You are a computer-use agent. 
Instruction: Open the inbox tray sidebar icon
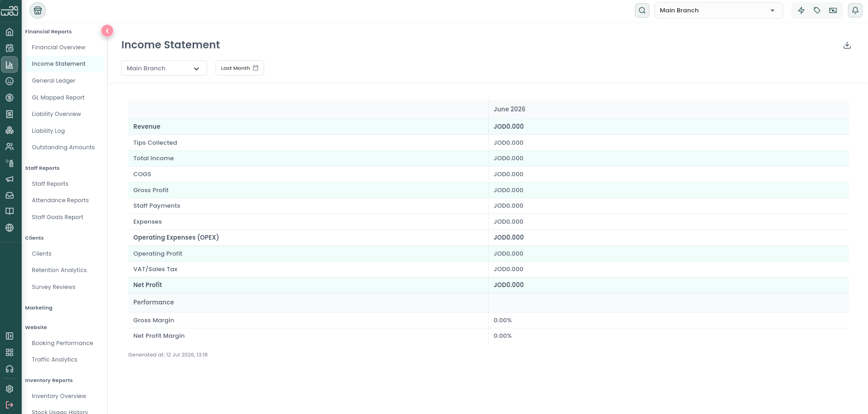[x=10, y=195]
